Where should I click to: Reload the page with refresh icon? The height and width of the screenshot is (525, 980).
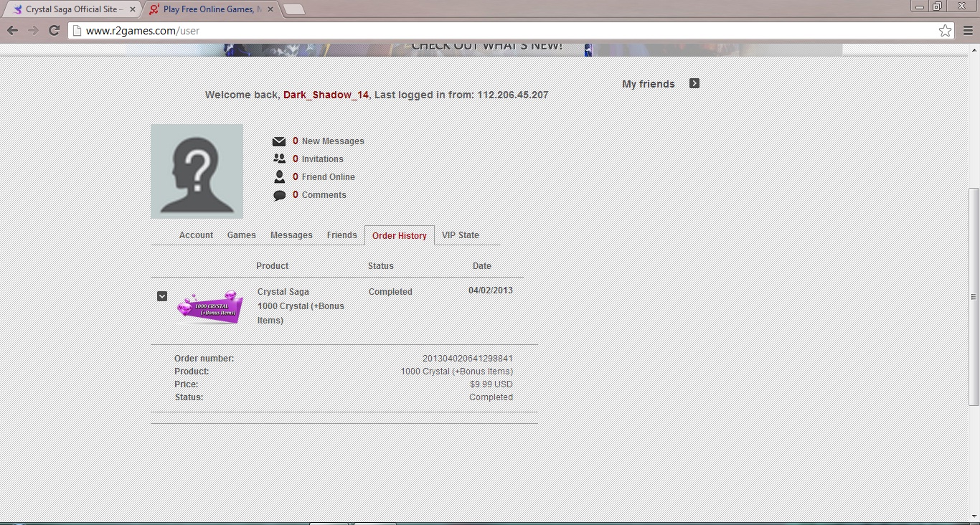pos(54,31)
